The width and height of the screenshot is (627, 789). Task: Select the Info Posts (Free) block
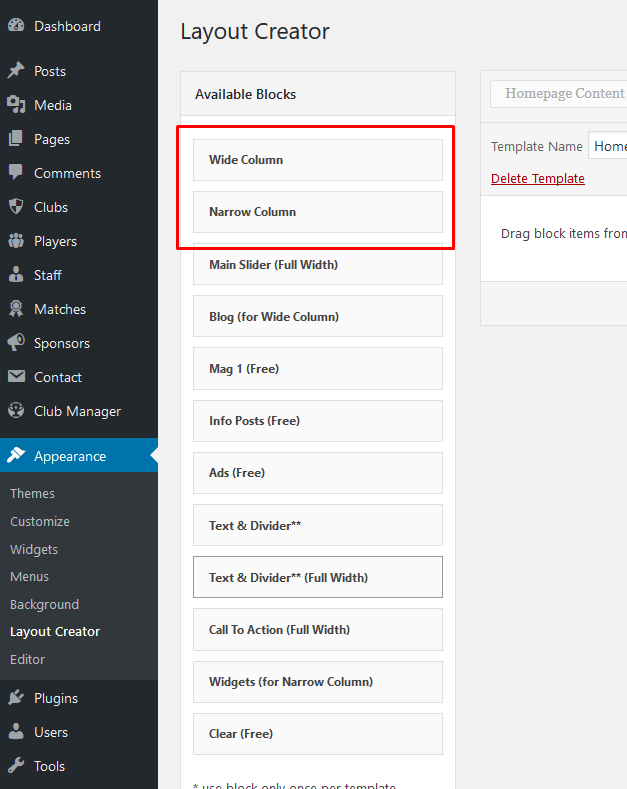click(318, 421)
